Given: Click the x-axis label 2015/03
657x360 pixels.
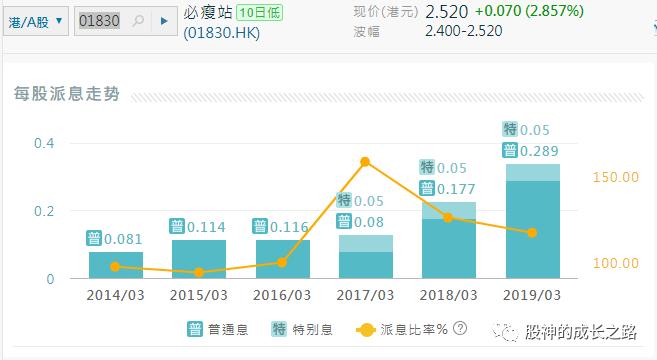Looking at the screenshot, I should tap(199, 295).
